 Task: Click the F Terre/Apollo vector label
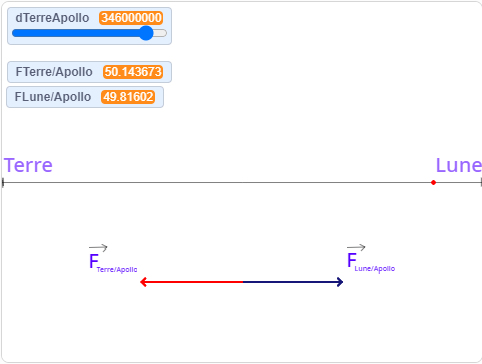113,259
